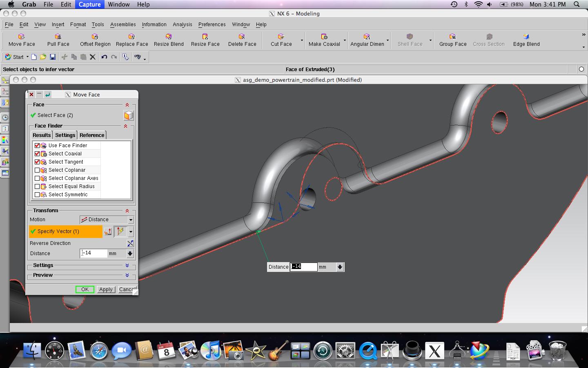Select the Resize Blend tool
Image resolution: width=588 pixels, height=368 pixels.
(x=169, y=40)
